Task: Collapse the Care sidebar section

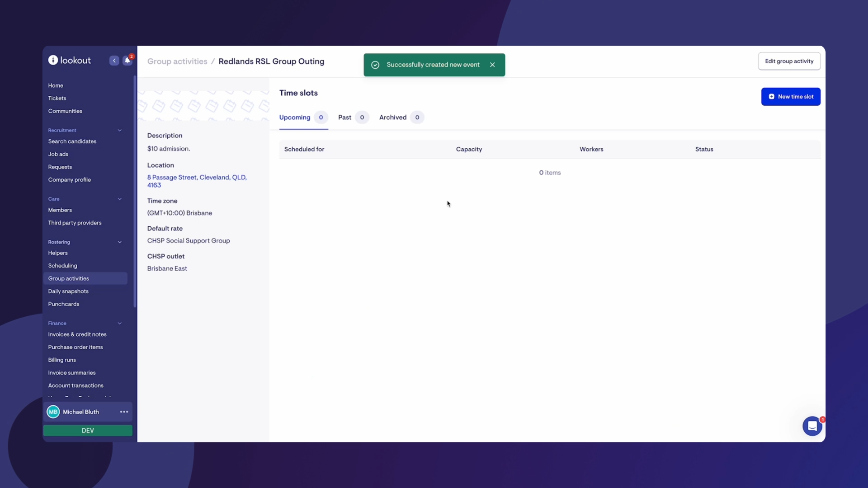Action: [120, 199]
